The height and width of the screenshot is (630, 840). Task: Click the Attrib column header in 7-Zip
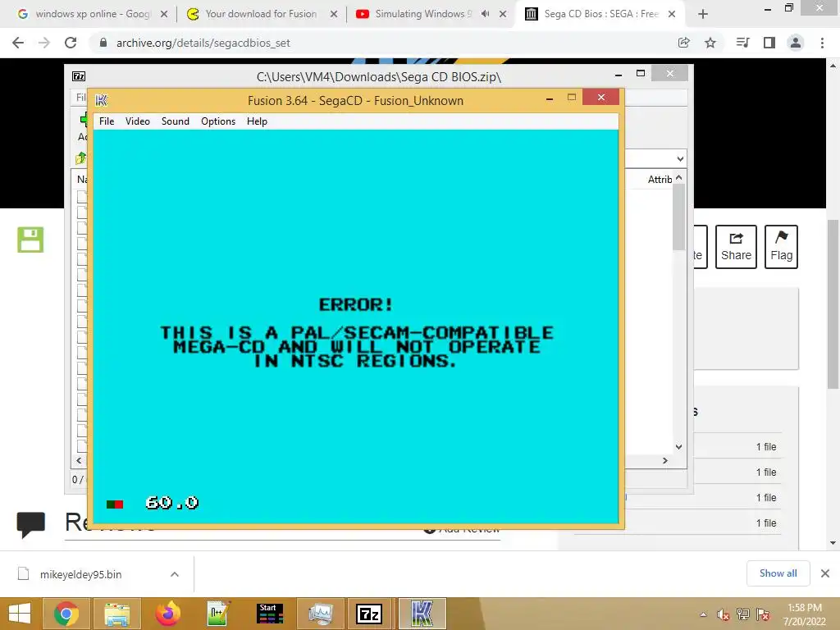click(x=660, y=180)
